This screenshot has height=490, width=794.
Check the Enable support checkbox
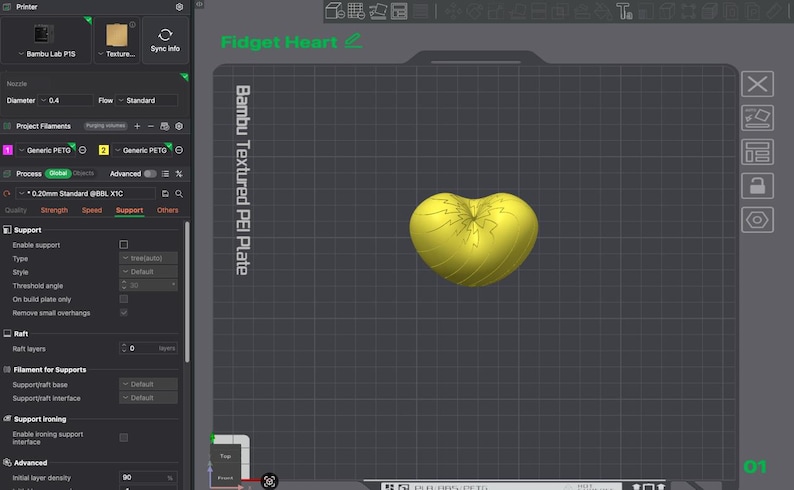tap(124, 244)
